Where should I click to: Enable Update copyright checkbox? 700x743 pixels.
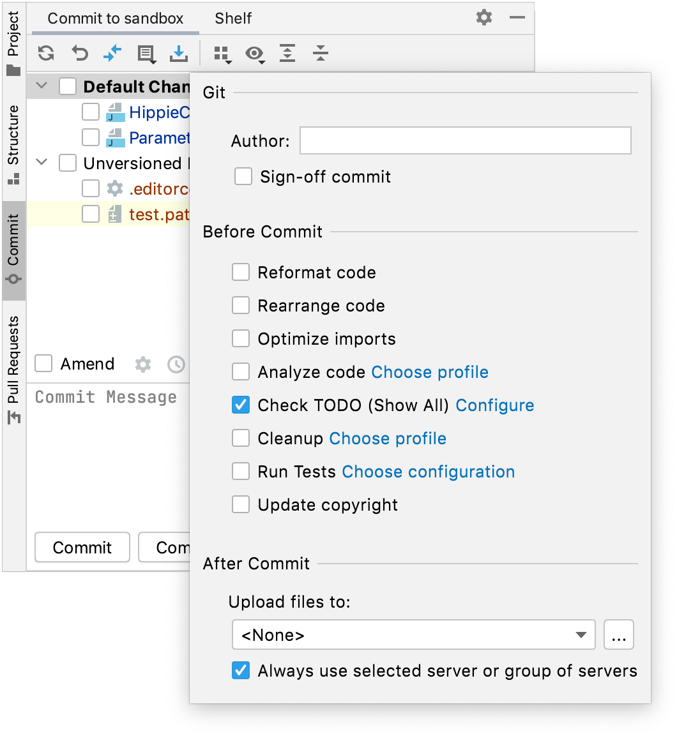(x=240, y=505)
